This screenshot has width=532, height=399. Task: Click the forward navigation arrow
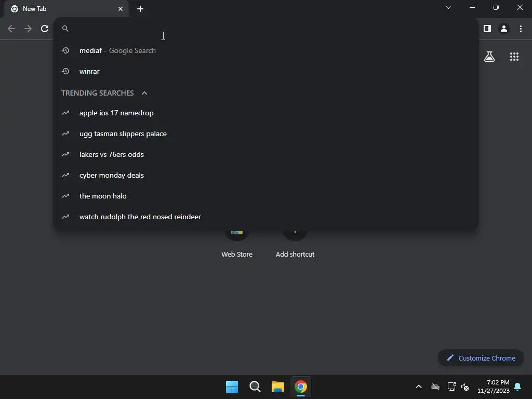coord(28,29)
